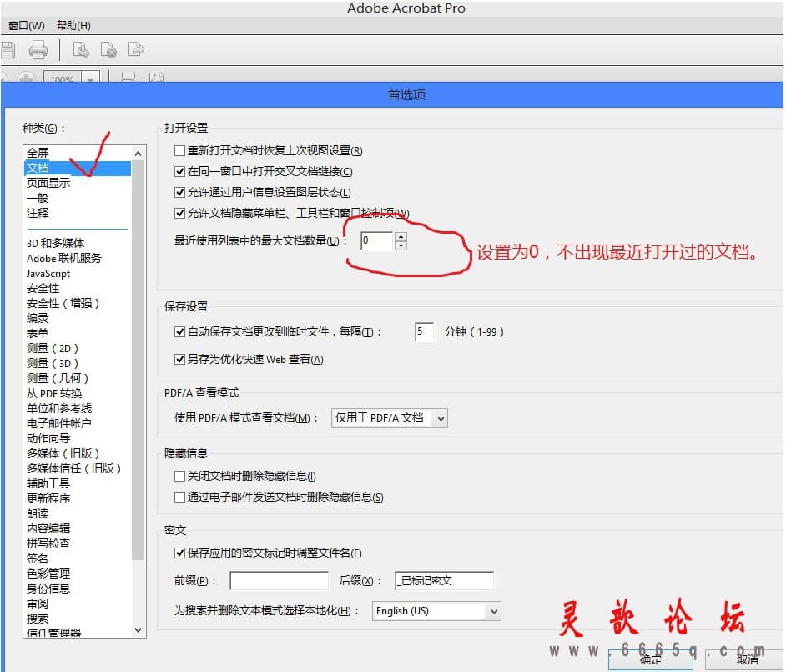The width and height of the screenshot is (786, 672).
Task: Enable 通过电子邮件发送文档时删除隐藏信息
Action: point(179,497)
